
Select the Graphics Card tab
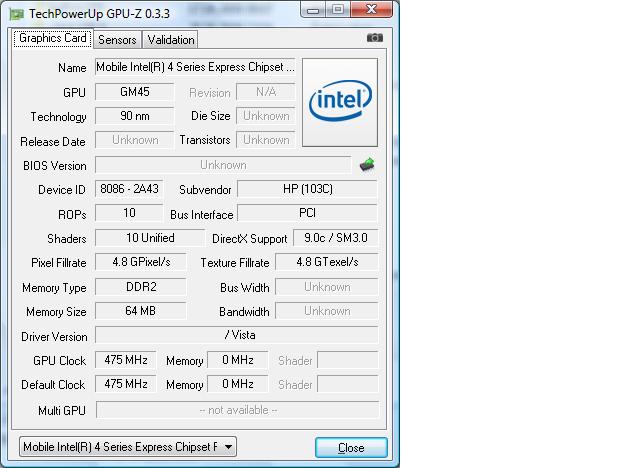52,38
